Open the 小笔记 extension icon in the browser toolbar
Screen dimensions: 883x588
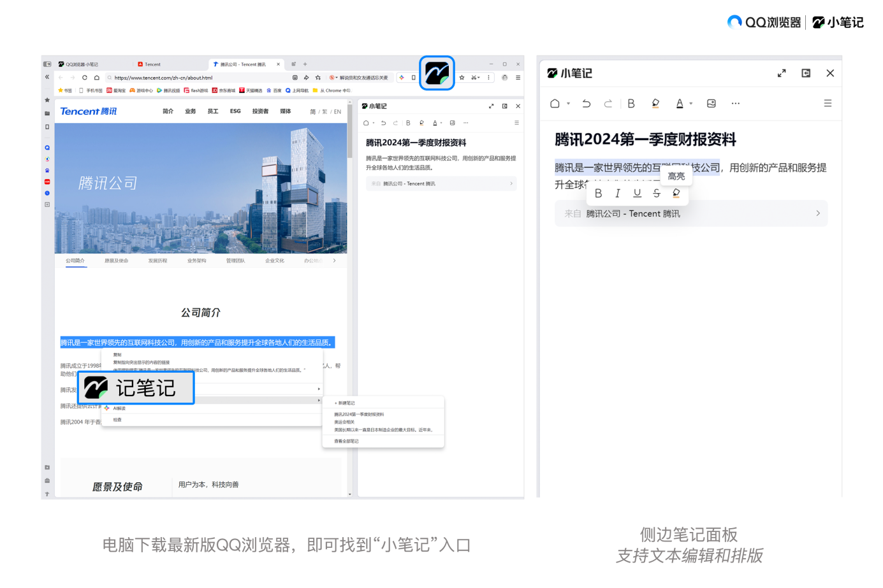coord(437,73)
